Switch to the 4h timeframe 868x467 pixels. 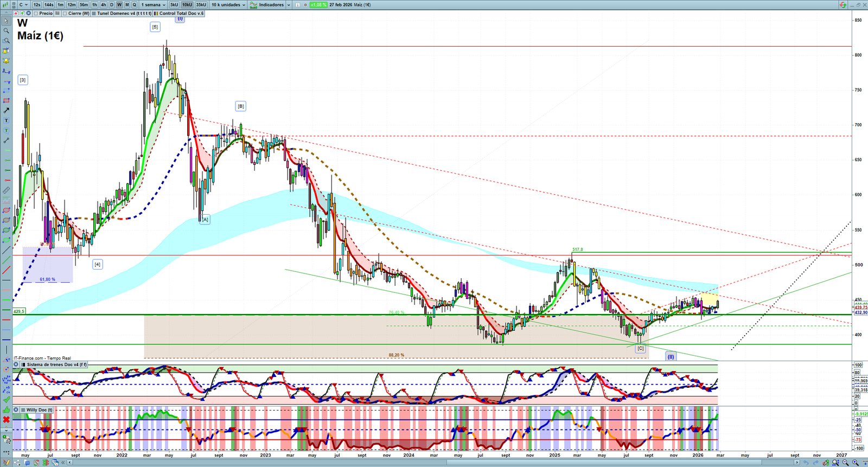click(103, 5)
